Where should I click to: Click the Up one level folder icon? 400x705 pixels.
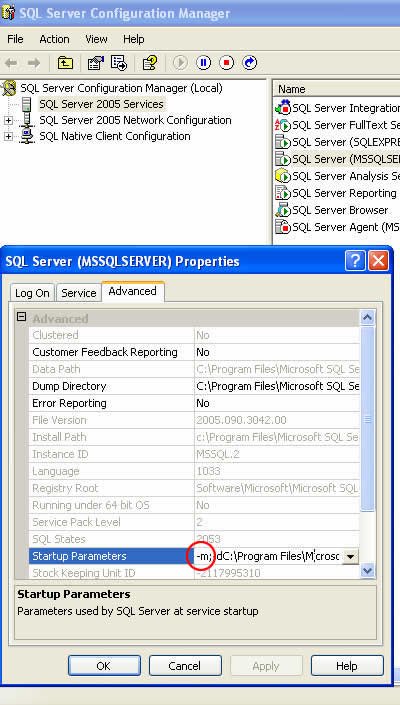(x=65, y=62)
